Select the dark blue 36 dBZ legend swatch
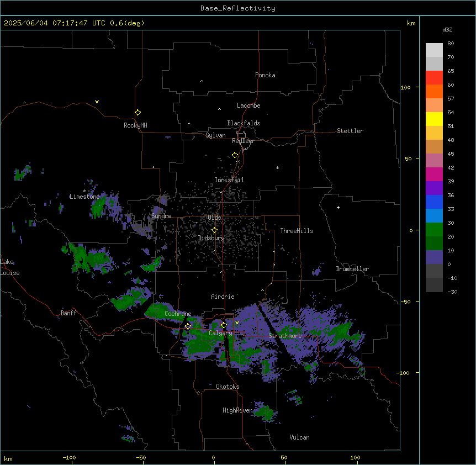 434,202
